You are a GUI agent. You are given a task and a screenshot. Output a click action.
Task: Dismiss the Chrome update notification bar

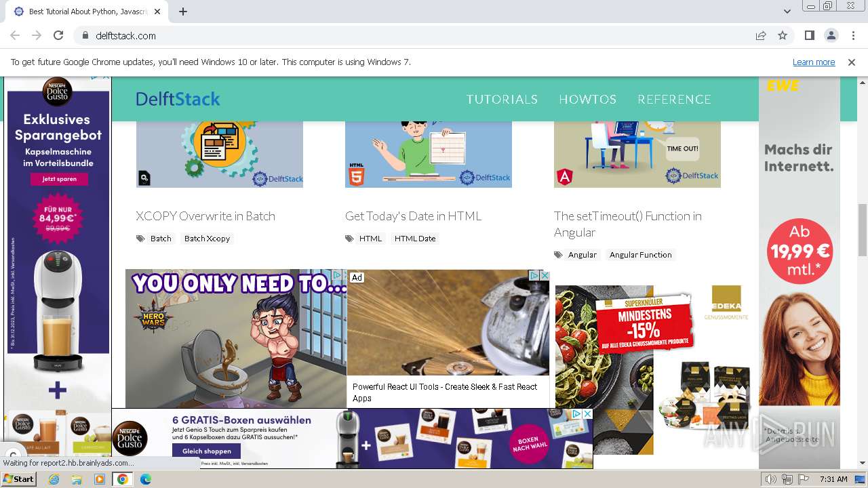point(852,62)
